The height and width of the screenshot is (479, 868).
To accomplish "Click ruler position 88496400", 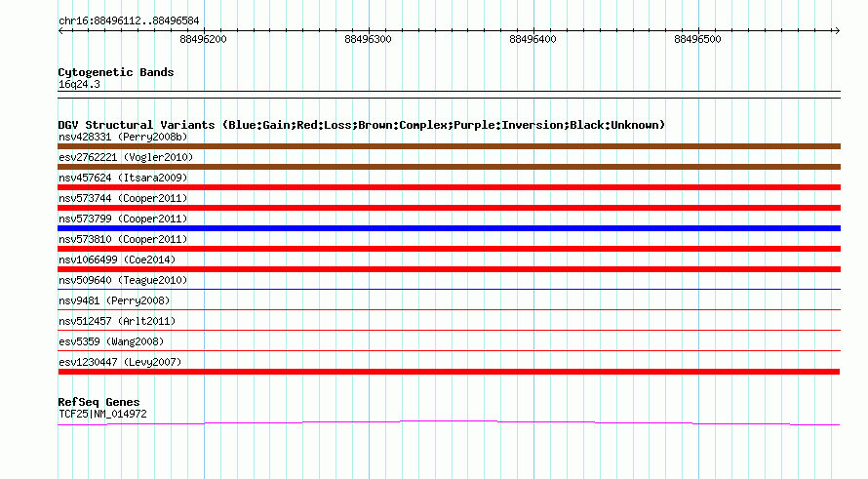I will tap(533, 39).
